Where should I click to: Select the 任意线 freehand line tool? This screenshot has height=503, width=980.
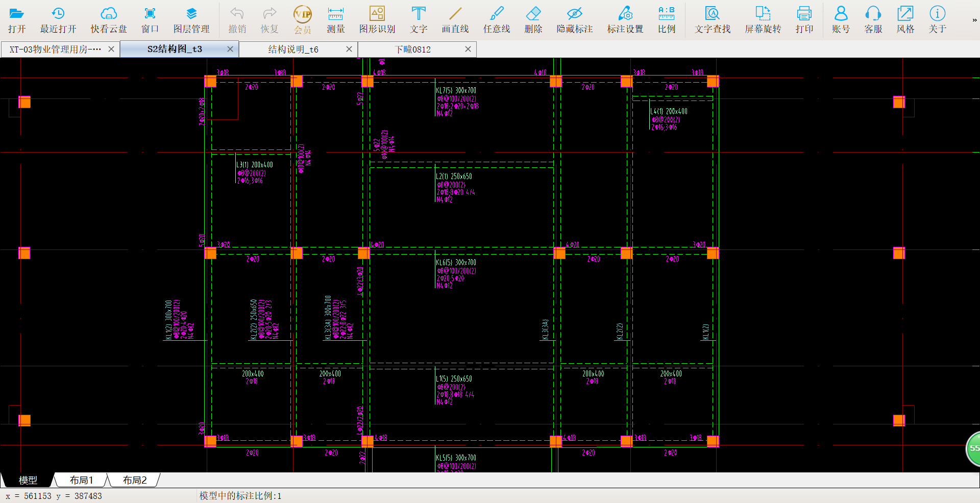497,20
